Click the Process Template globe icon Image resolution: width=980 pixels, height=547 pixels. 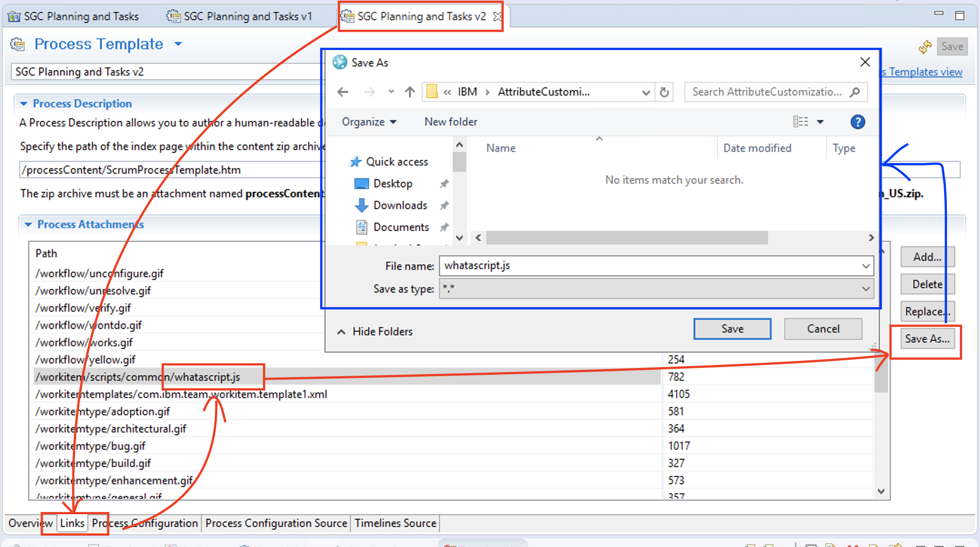click(17, 44)
